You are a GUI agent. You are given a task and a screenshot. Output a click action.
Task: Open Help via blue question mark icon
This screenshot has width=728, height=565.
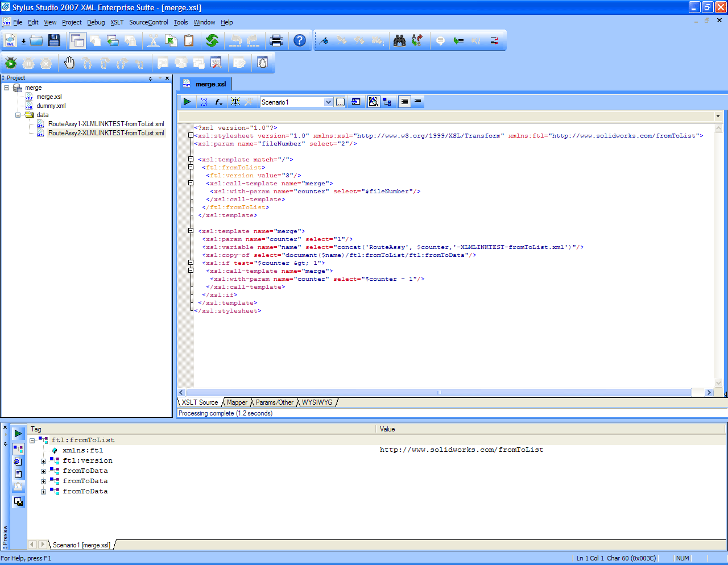click(x=300, y=40)
